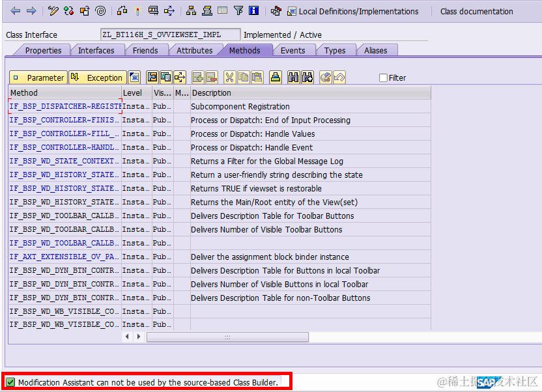Insert a row with the green plus icon
This screenshot has height=392, width=542.
click(x=198, y=77)
